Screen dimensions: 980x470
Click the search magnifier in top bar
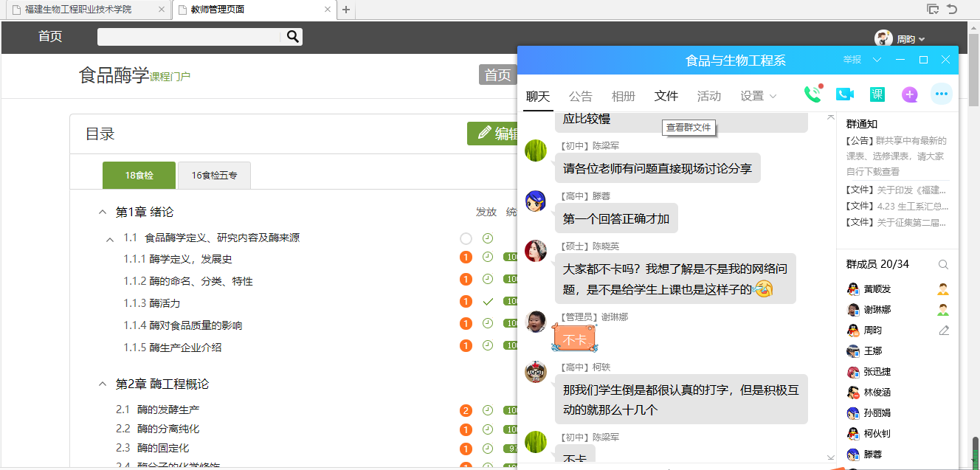(x=292, y=37)
